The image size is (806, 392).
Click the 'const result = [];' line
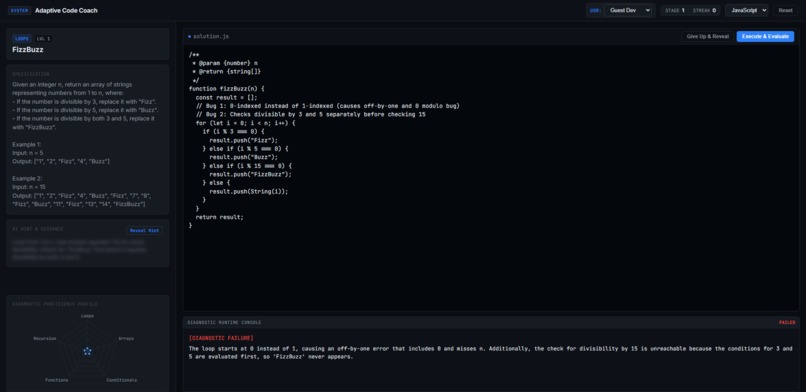[x=226, y=97]
